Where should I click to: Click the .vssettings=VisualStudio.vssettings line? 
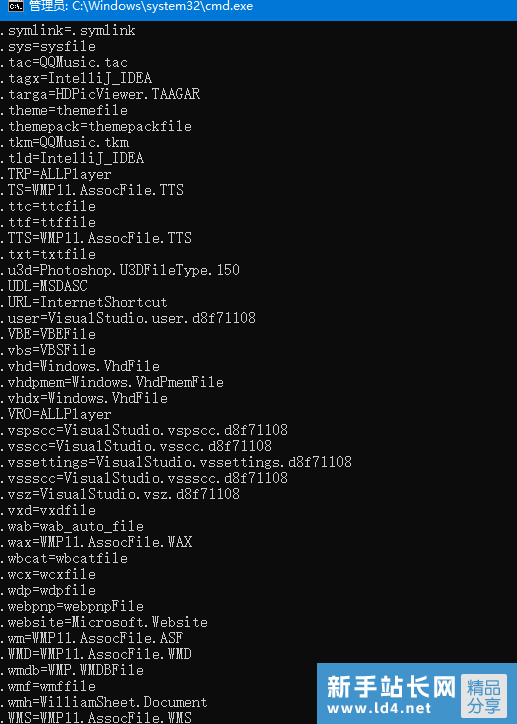pos(176,462)
